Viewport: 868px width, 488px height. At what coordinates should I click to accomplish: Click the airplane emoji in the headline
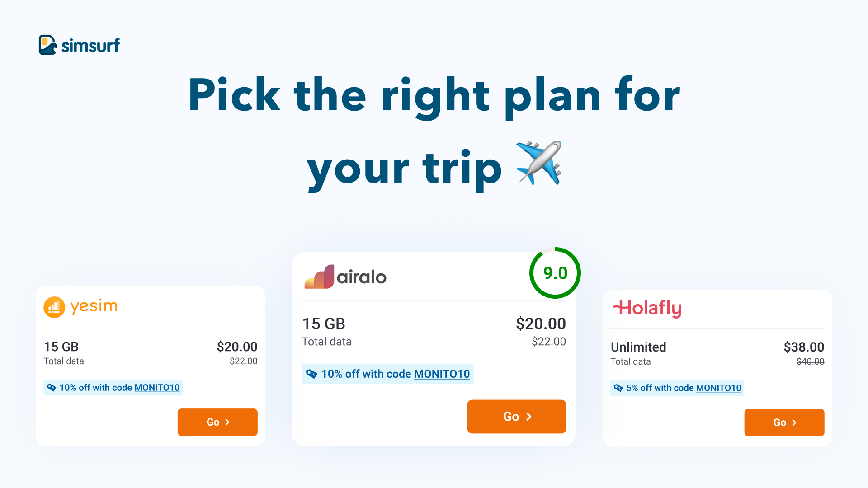click(539, 163)
